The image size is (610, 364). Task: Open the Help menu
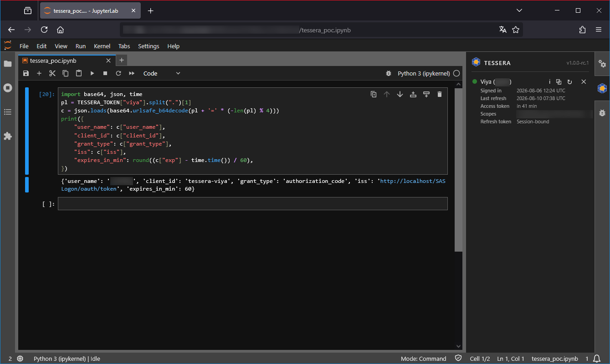173,46
